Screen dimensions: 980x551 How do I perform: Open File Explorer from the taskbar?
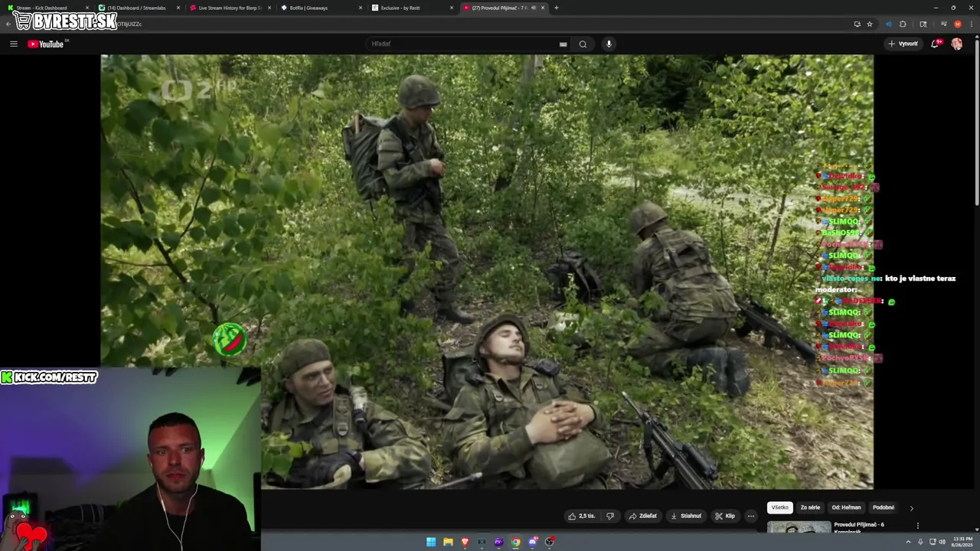pos(448,542)
